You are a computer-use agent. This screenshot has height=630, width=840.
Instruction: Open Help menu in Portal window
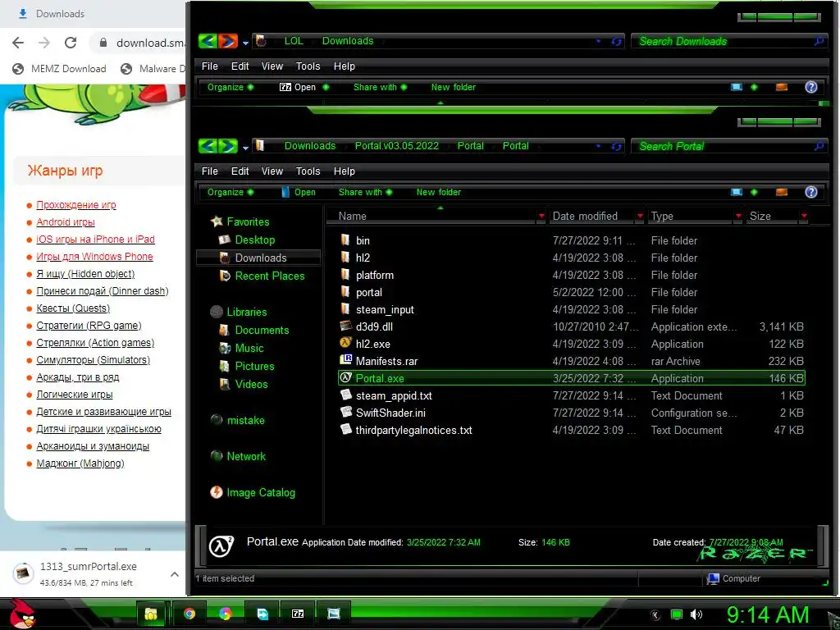[x=344, y=171]
